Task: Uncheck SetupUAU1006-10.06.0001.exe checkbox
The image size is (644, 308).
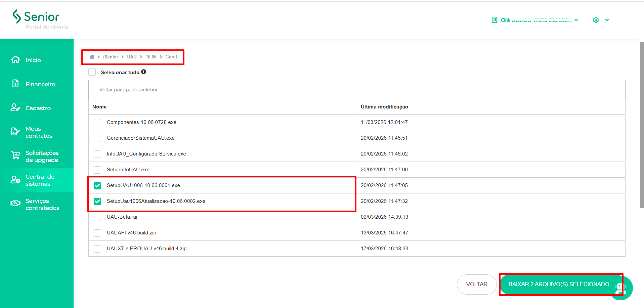Action: (97, 185)
